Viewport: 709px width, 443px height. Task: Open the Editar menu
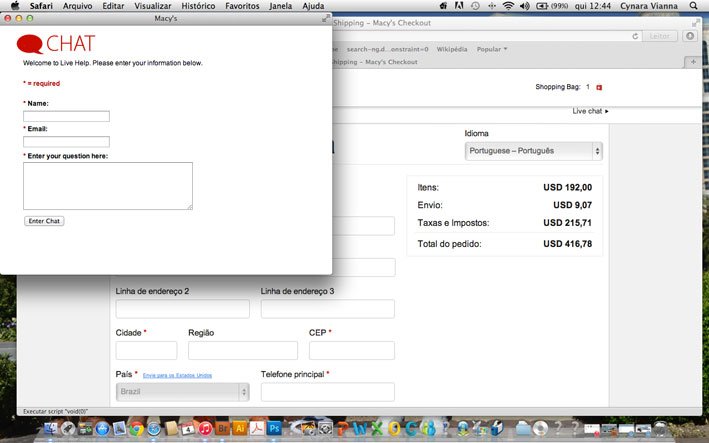coord(113,6)
